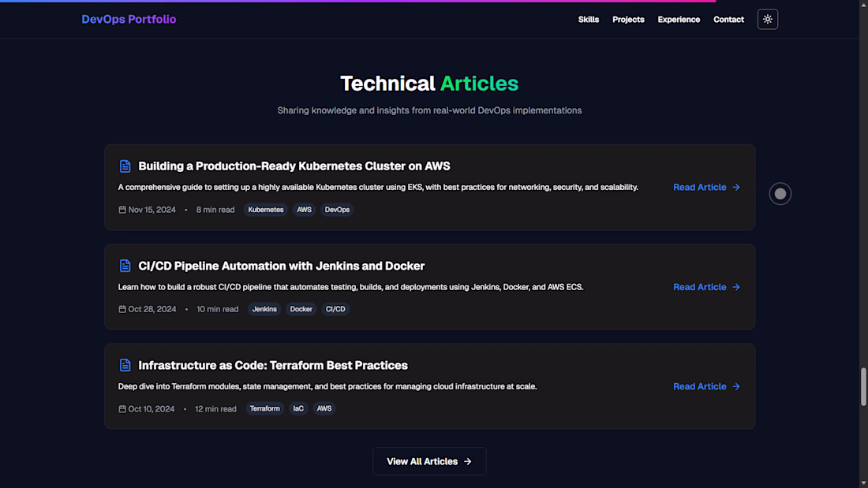The image size is (868, 488).
Task: Click document icon beside CI/CD Pipeline article
Action: tap(125, 266)
